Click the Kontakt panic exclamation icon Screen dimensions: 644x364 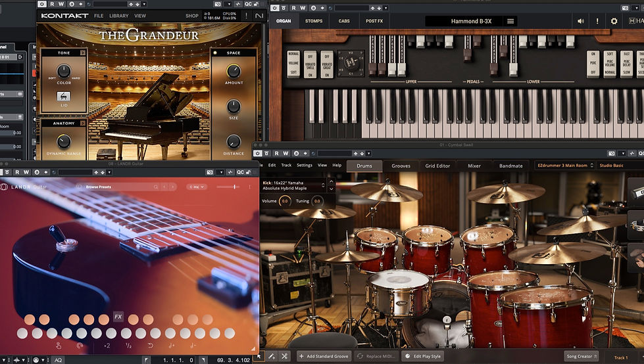[x=247, y=16]
